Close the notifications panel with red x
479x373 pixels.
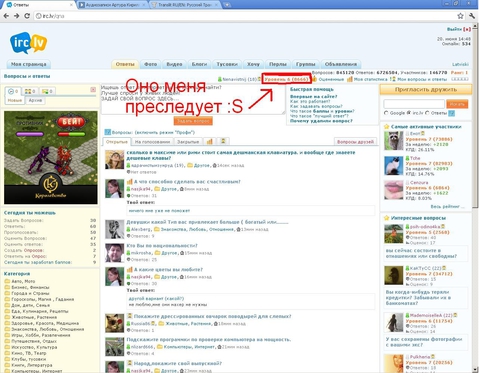click(x=93, y=90)
